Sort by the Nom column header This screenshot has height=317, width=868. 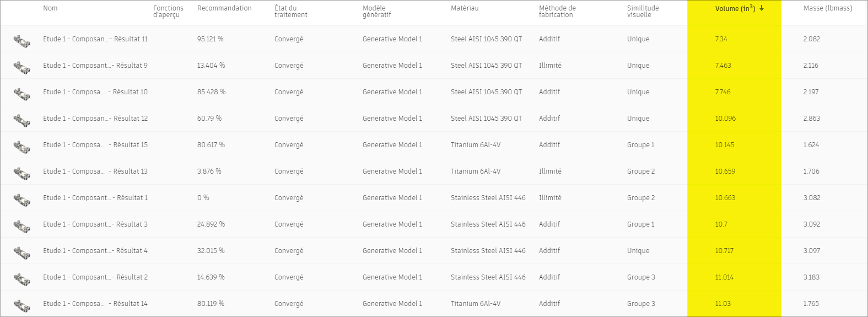(x=50, y=8)
